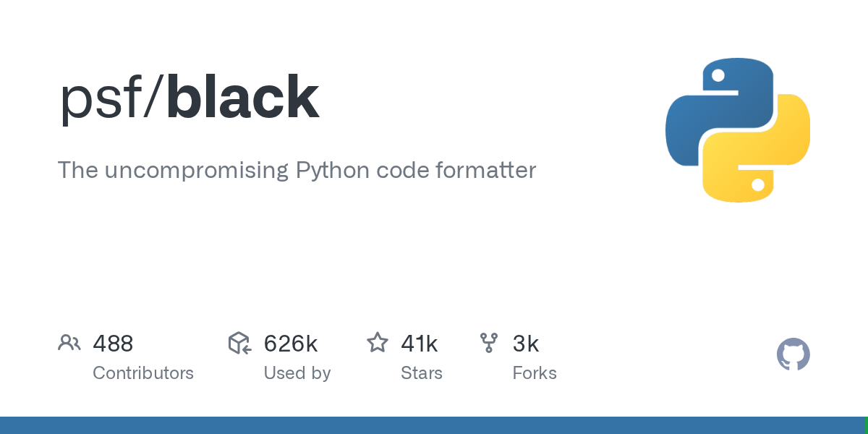Click the Stars star icon
The height and width of the screenshot is (434, 868).
[378, 343]
